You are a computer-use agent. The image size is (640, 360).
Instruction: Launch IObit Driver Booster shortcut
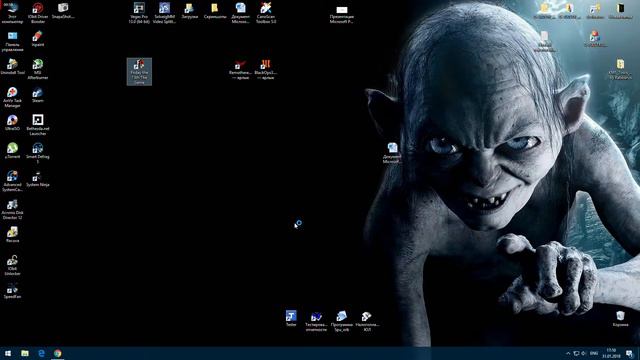(38, 13)
